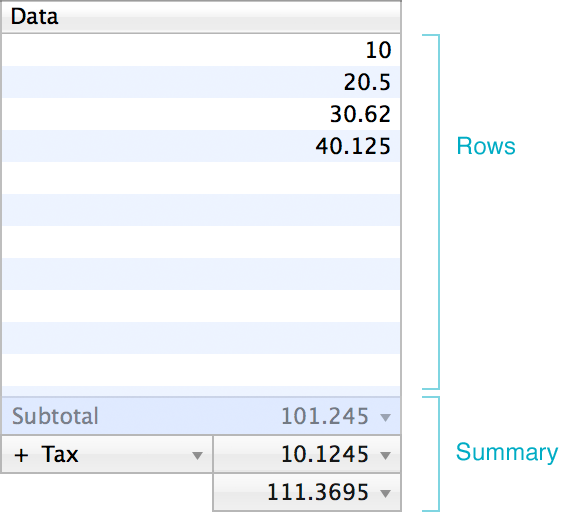Select the Subtotal summary row label
The width and height of the screenshot is (580, 512).
click(x=55, y=416)
